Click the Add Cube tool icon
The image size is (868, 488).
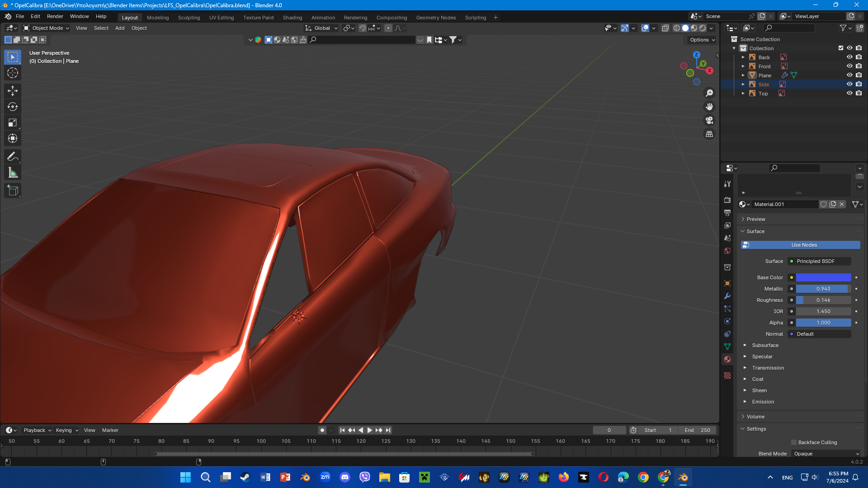point(13,191)
